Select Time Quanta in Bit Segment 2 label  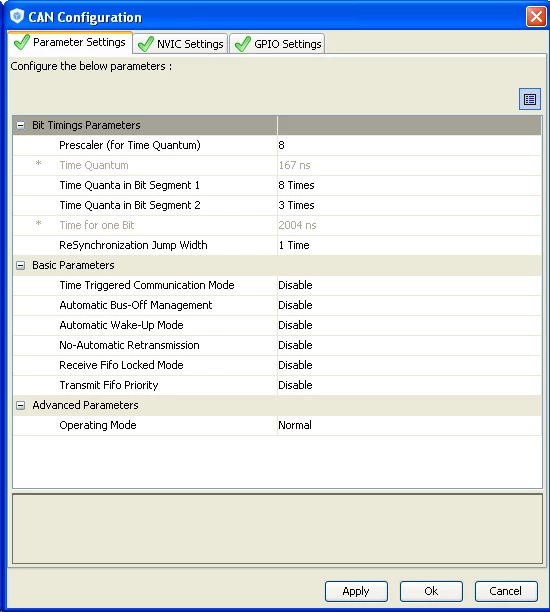click(130, 205)
